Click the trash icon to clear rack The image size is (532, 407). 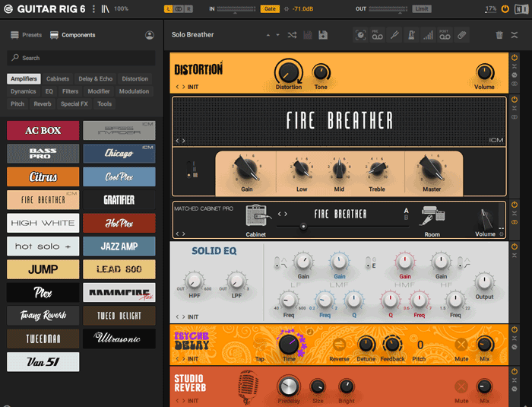pos(499,35)
